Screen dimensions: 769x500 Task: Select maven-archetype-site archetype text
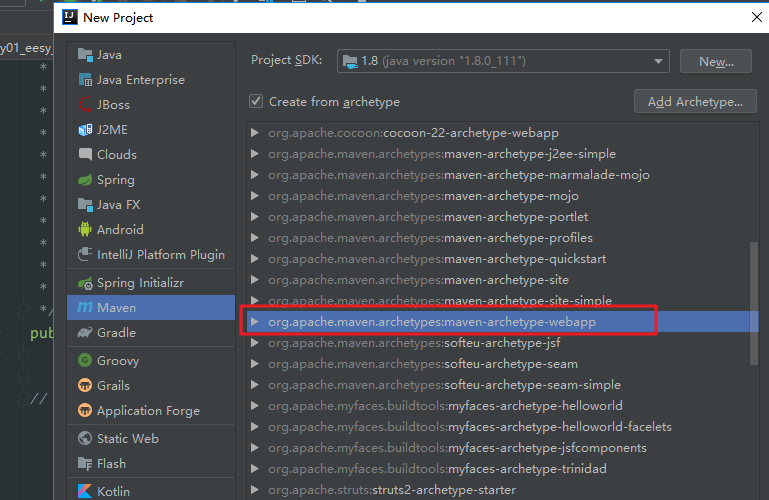pyautogui.click(x=507, y=280)
